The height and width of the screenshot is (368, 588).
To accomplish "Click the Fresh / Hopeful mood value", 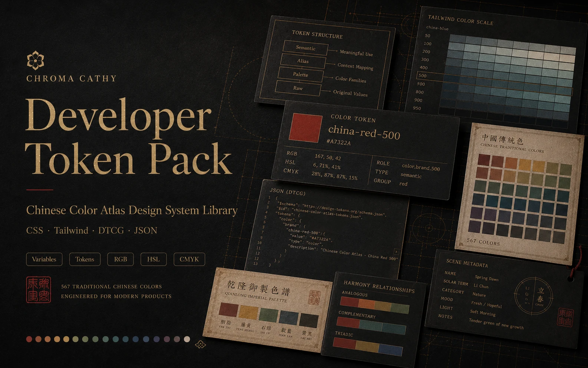I will [x=486, y=305].
